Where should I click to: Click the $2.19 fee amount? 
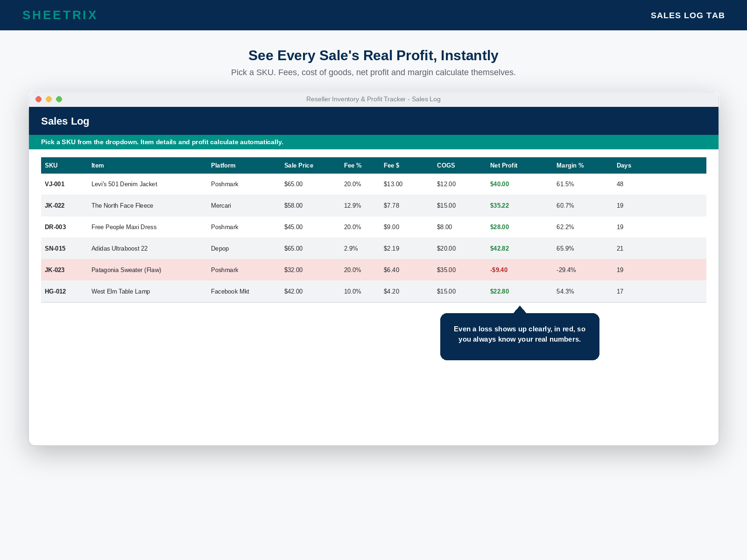pyautogui.click(x=391, y=248)
